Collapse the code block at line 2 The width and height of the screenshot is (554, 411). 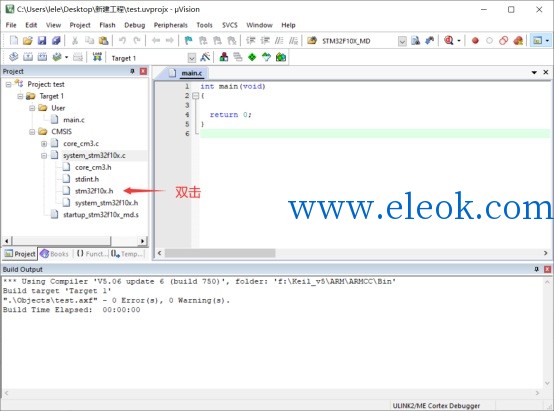(x=195, y=96)
